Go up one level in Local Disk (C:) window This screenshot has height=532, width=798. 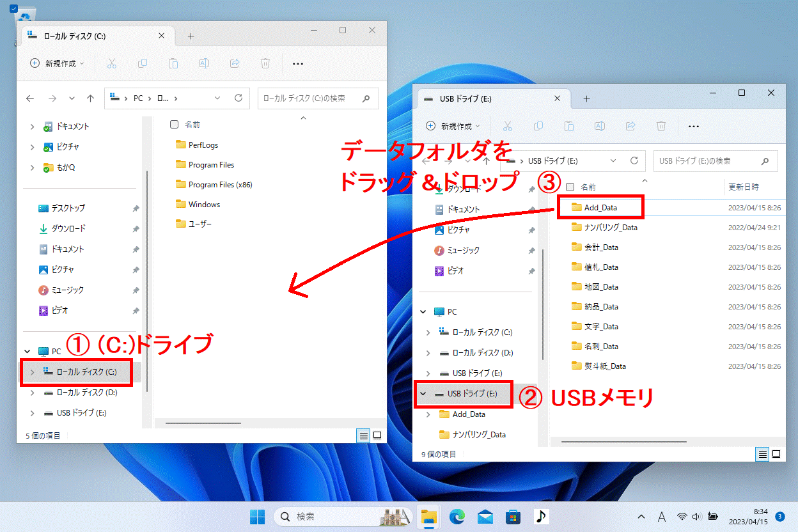coord(91,98)
